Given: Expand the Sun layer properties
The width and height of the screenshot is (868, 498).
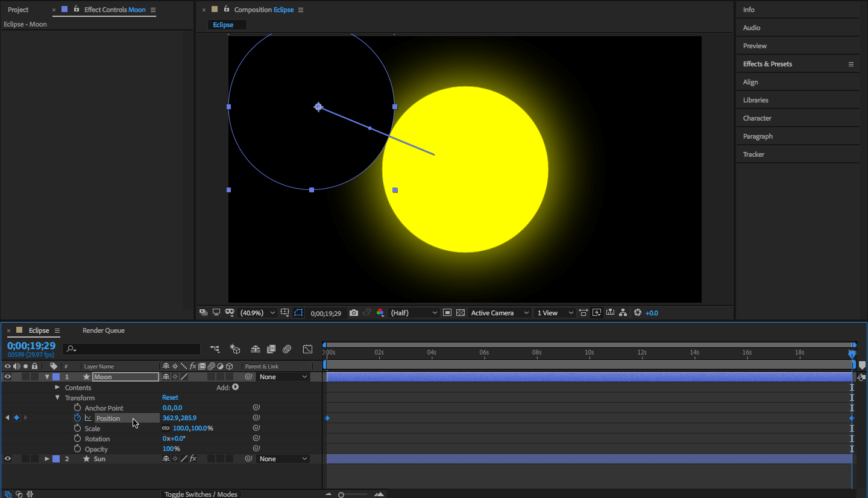Looking at the screenshot, I should (x=47, y=459).
